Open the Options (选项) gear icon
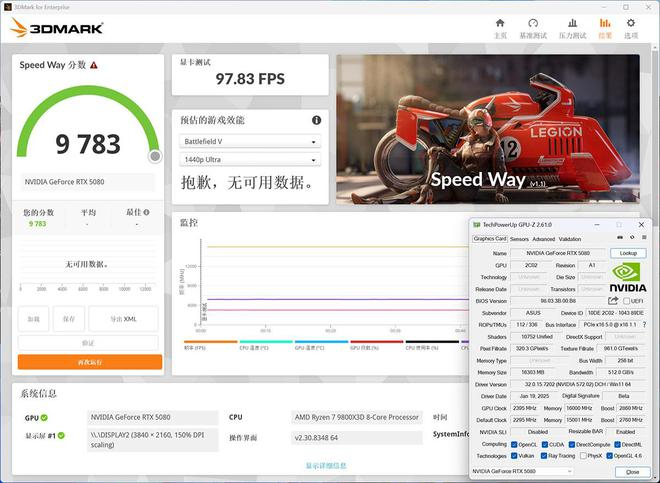 (631, 23)
